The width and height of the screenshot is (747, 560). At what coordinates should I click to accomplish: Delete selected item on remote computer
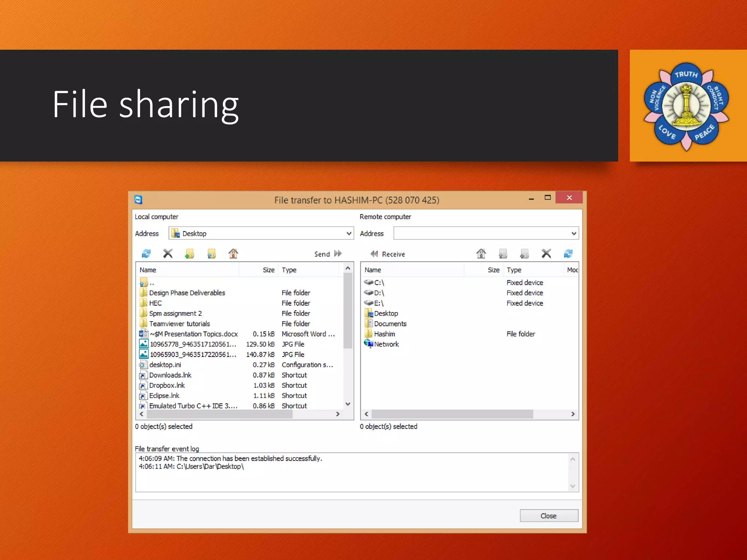[x=546, y=253]
